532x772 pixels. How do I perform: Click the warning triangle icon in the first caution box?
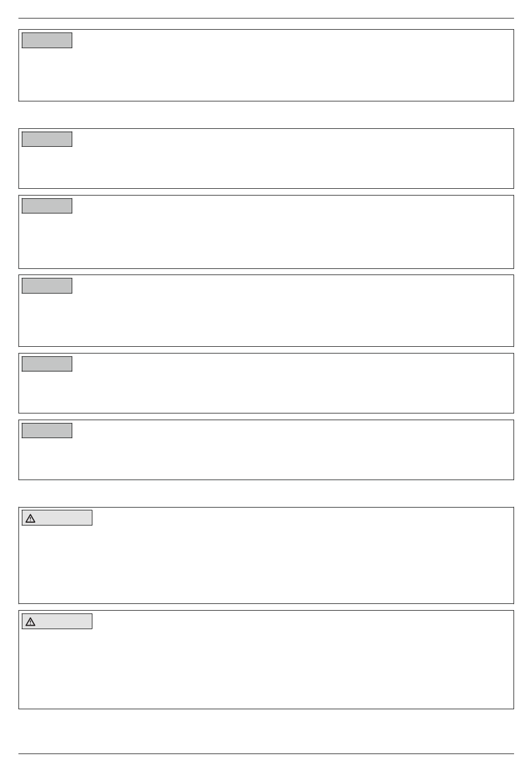tap(31, 518)
